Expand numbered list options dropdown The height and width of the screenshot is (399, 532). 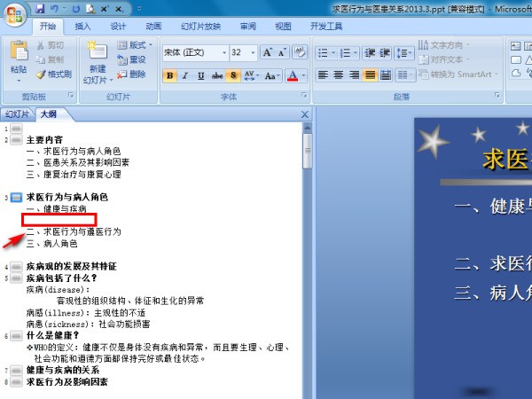tap(356, 53)
